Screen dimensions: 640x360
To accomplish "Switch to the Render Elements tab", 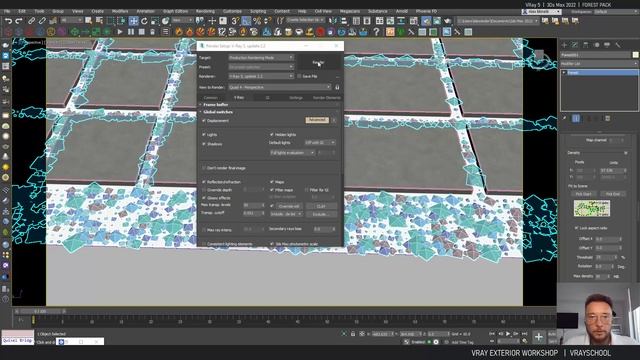I will tap(327, 98).
